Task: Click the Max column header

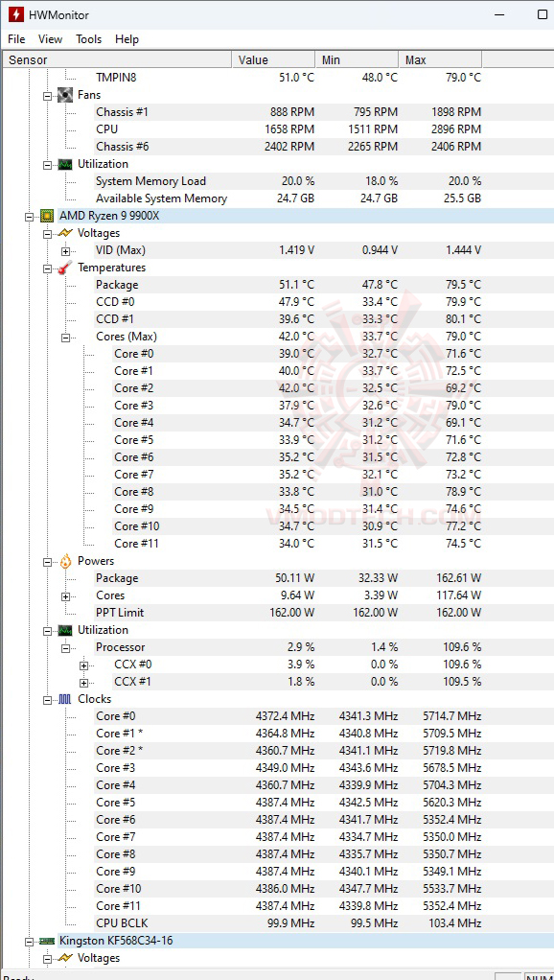Action: click(x=440, y=60)
